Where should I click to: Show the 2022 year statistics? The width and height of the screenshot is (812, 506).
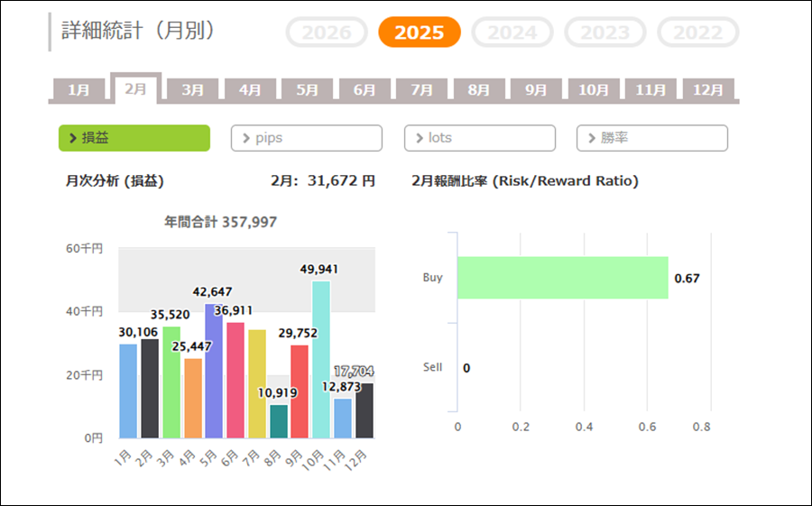click(x=698, y=32)
